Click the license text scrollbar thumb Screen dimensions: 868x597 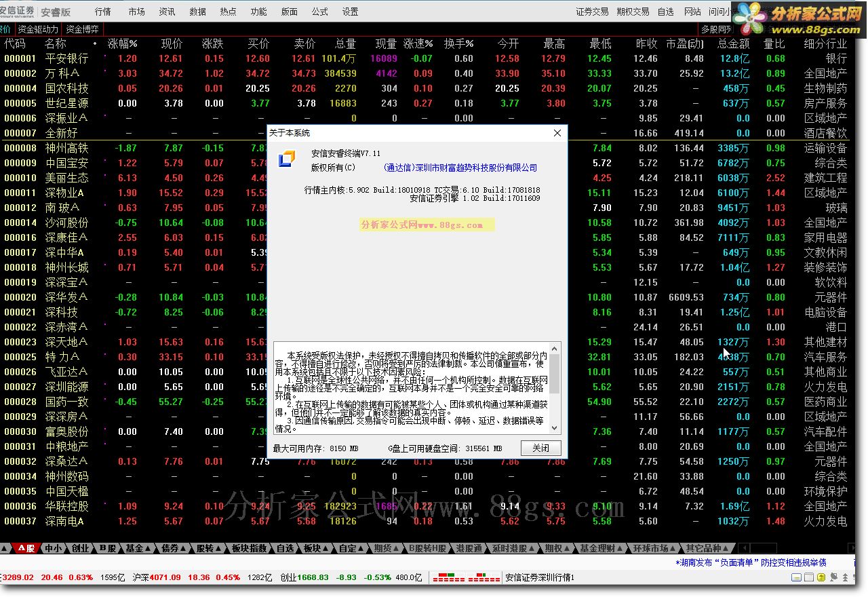pyautogui.click(x=555, y=374)
